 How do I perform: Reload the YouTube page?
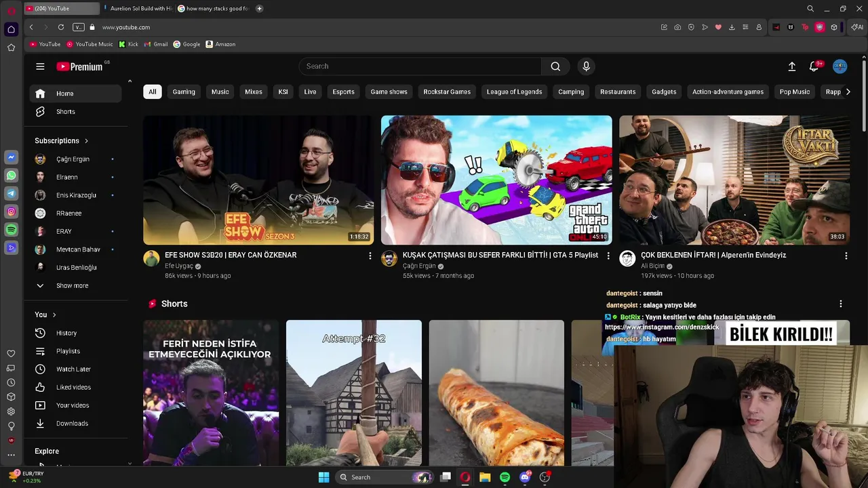61,27
